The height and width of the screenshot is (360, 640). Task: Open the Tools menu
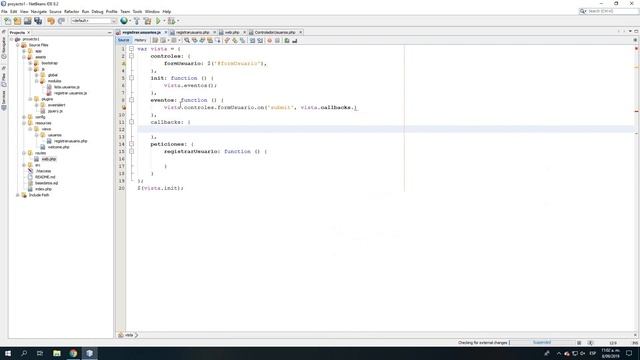137,12
